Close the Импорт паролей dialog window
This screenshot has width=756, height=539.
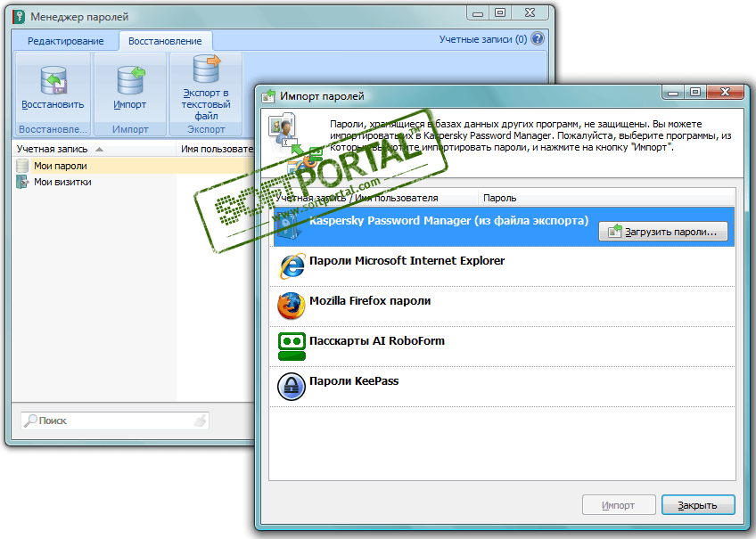click(x=725, y=92)
